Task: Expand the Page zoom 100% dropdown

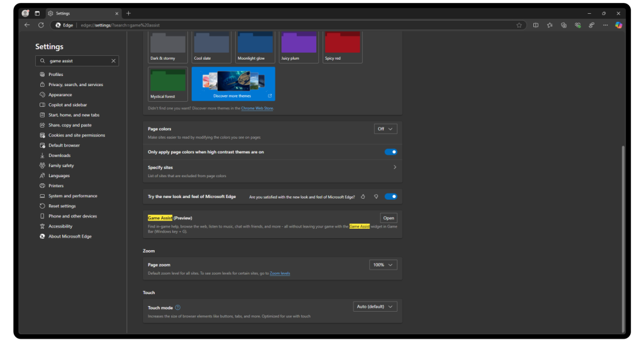Action: click(383, 265)
